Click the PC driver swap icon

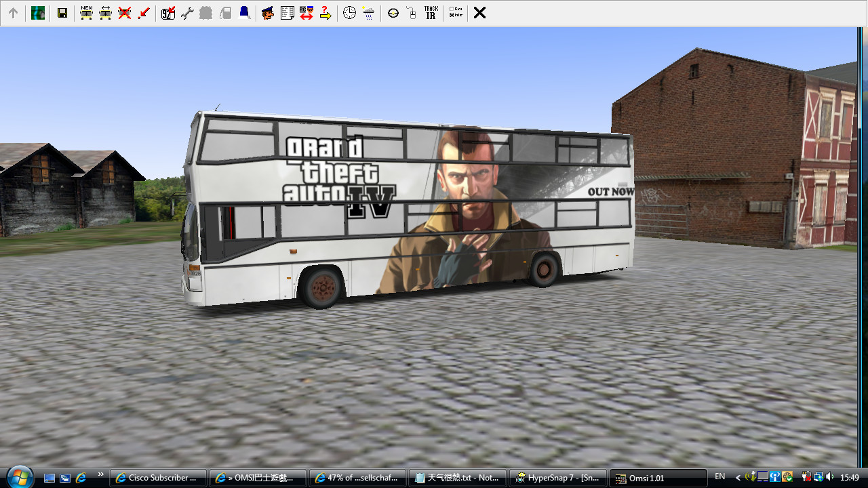click(x=306, y=13)
